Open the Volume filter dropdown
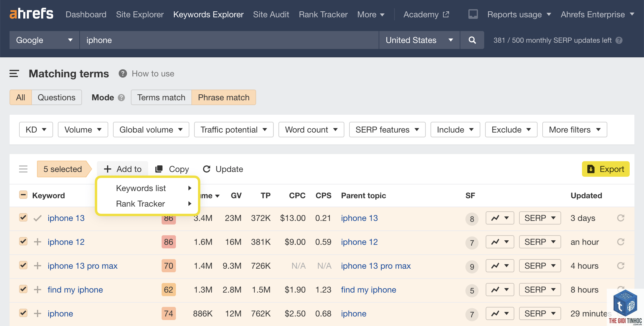The width and height of the screenshot is (644, 326). pyautogui.click(x=83, y=130)
